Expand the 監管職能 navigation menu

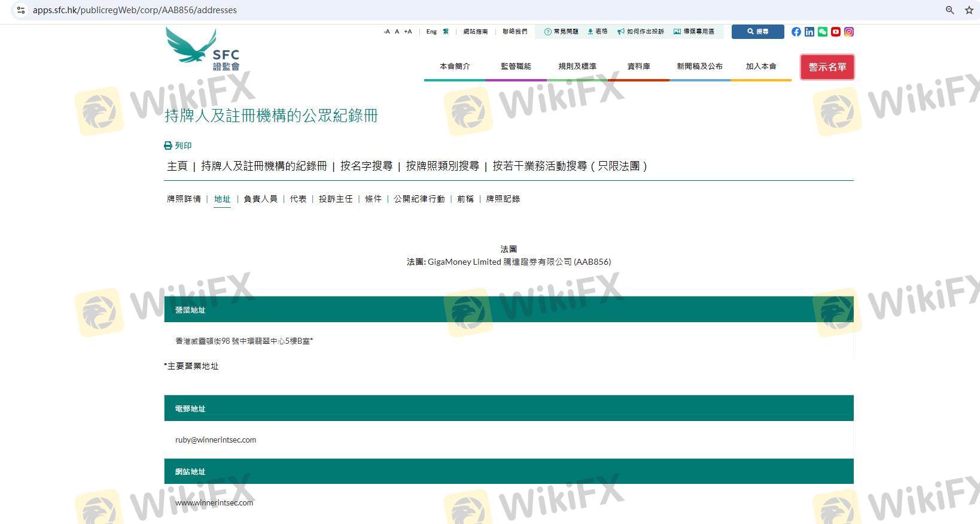[x=516, y=66]
